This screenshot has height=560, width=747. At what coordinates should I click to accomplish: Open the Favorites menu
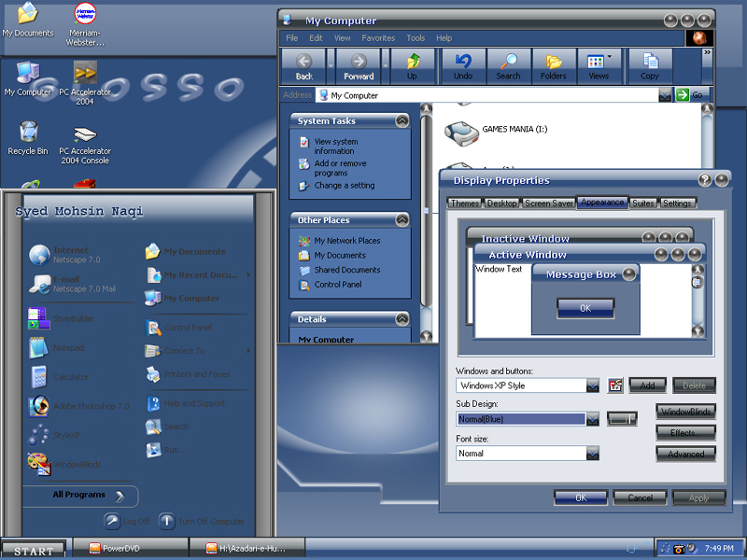point(378,38)
